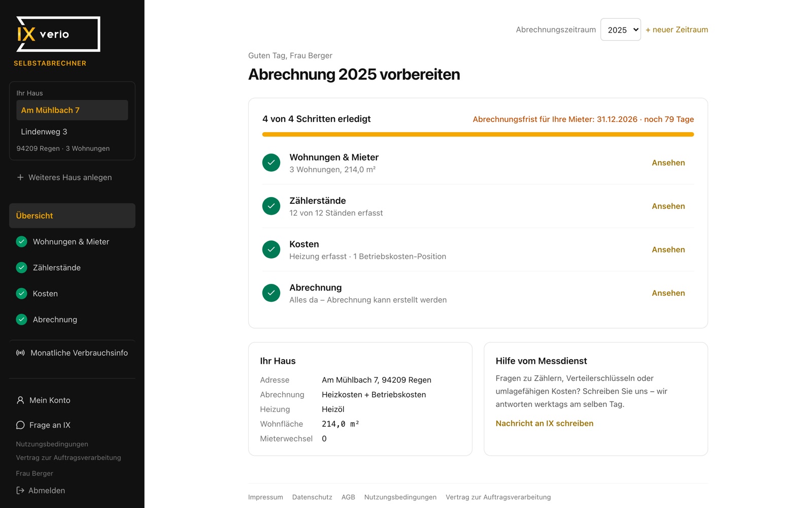Click the completed checkmark of the Abrechnung step in the main panel
Screen dimensions: 812x508
click(x=271, y=293)
